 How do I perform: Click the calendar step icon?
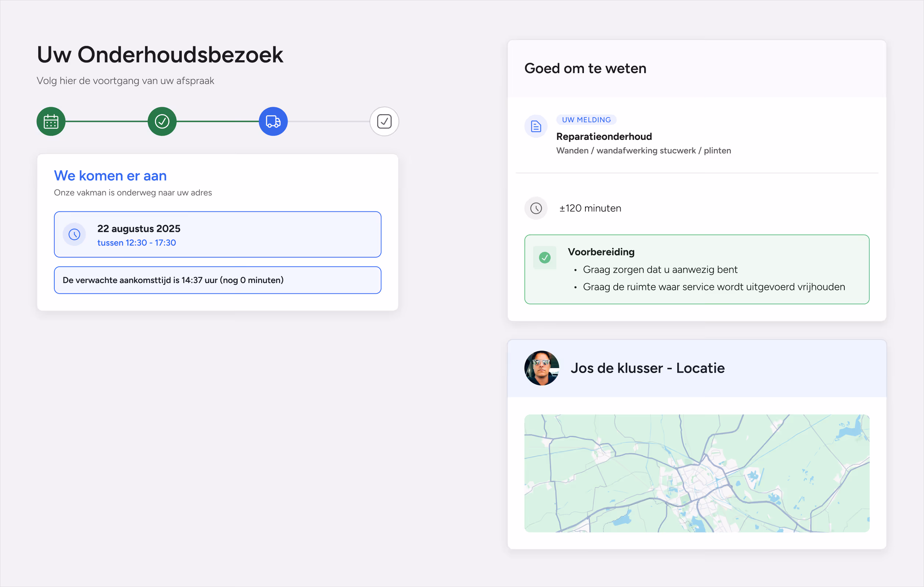click(51, 122)
